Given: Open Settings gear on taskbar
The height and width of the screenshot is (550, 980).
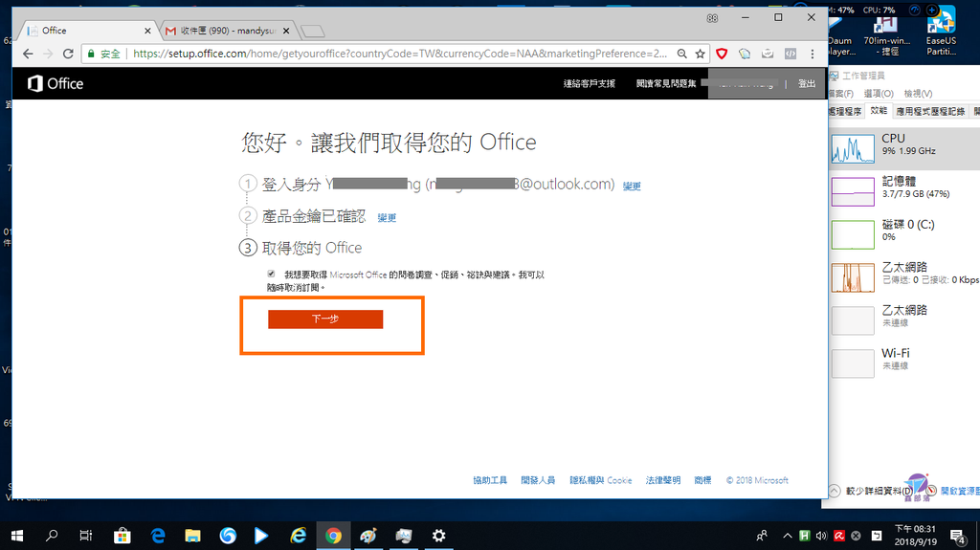Looking at the screenshot, I should tap(438, 536).
